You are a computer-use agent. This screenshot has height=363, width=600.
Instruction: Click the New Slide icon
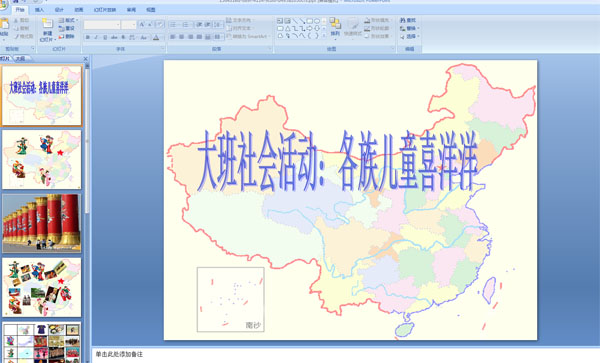47,24
